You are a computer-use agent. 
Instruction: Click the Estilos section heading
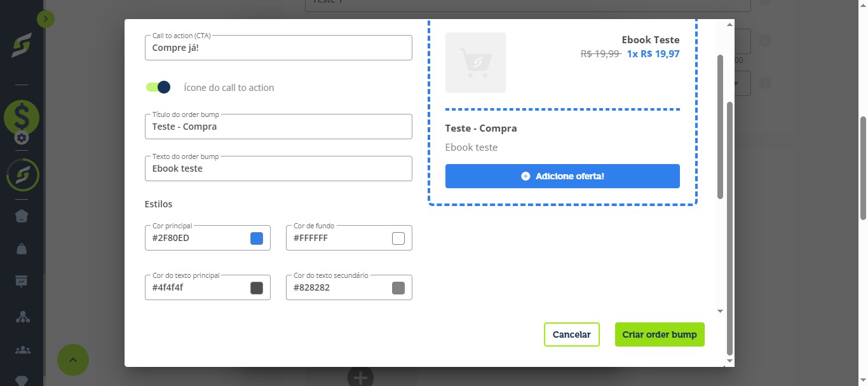coord(159,204)
